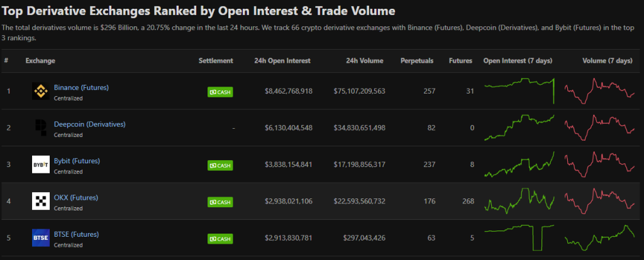Image resolution: width=644 pixels, height=260 pixels.
Task: Click the Deepcoin exchange logo icon
Action: pyautogui.click(x=40, y=128)
